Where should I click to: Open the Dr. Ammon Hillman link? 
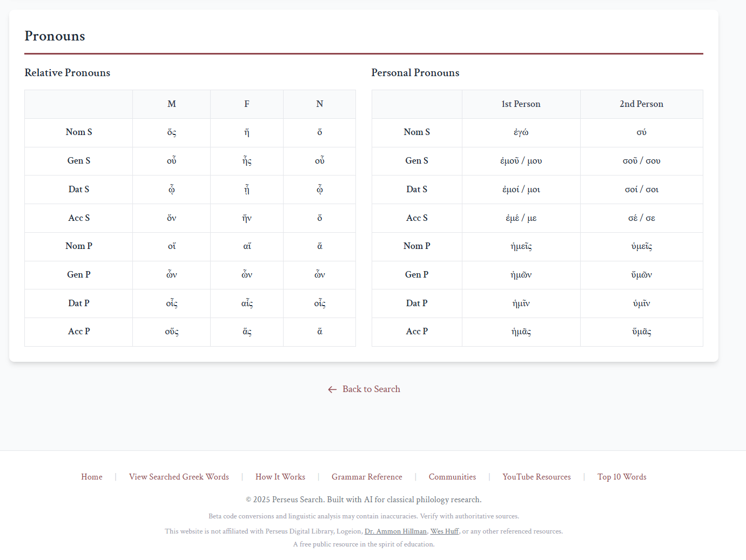[395, 531]
